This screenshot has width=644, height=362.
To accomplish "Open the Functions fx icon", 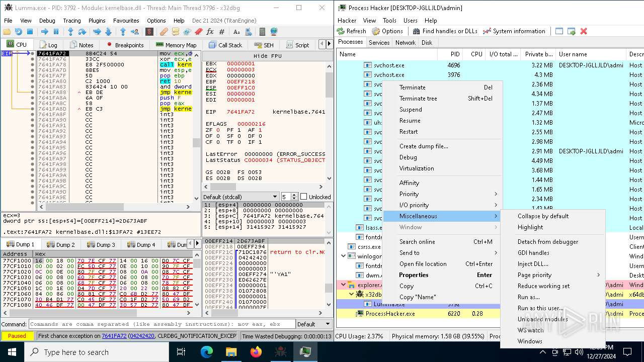I will point(210,32).
